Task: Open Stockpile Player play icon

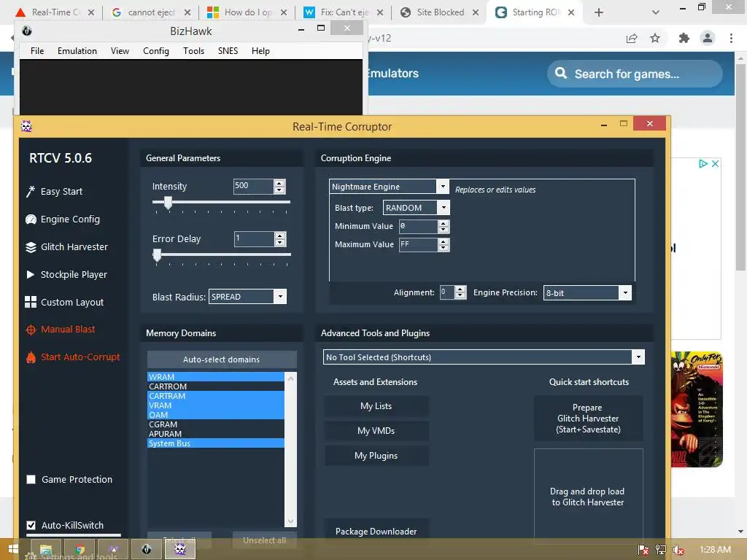Action: [31, 275]
